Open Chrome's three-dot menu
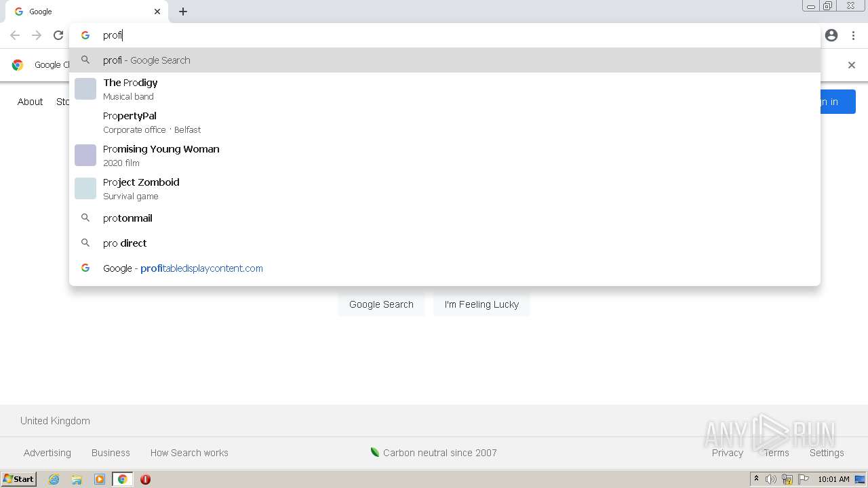 (x=853, y=35)
